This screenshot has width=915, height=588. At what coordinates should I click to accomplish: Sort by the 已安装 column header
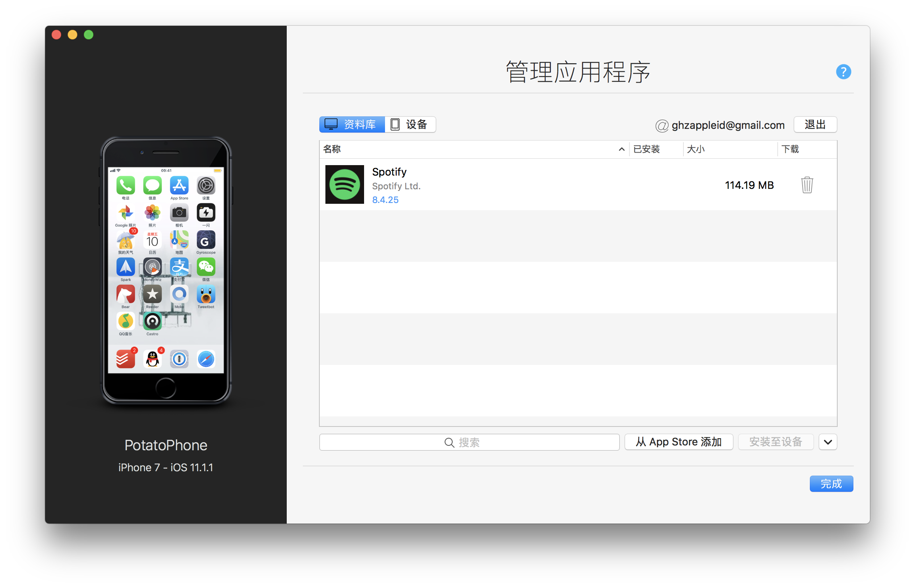pyautogui.click(x=656, y=149)
